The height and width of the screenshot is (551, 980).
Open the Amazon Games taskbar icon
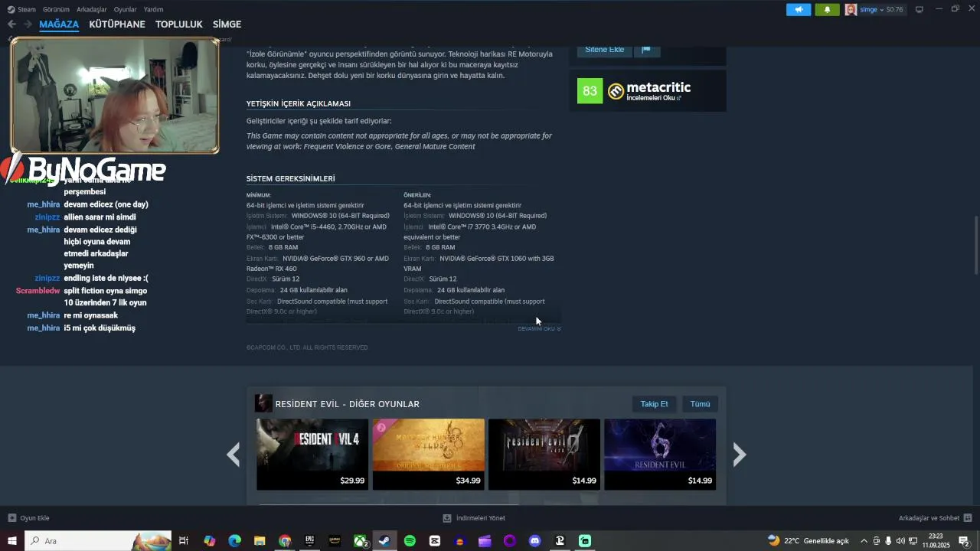tap(335, 541)
